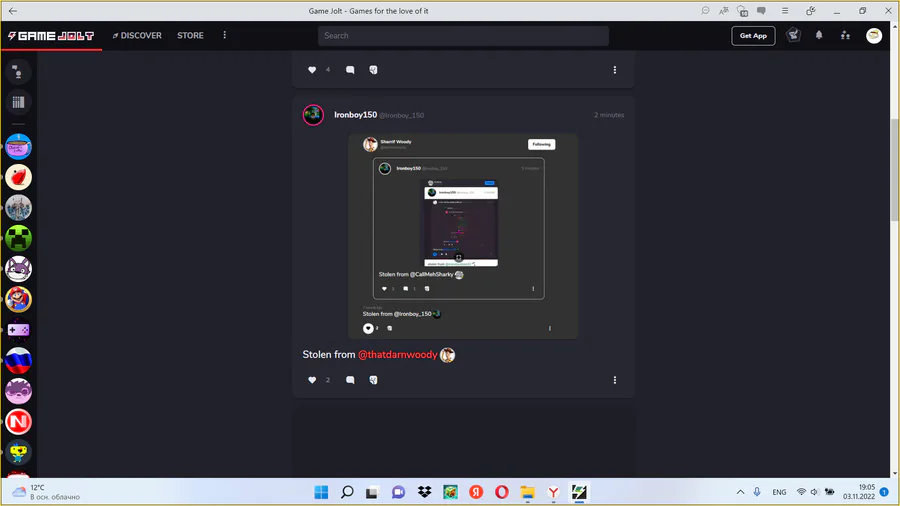Open the purple gamepad community
900x506 pixels.
pos(18,330)
